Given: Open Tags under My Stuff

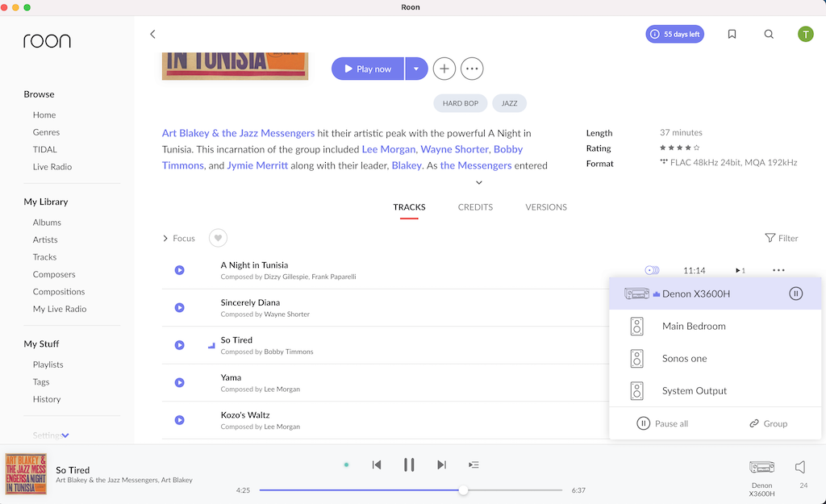Looking at the screenshot, I should coord(41,381).
